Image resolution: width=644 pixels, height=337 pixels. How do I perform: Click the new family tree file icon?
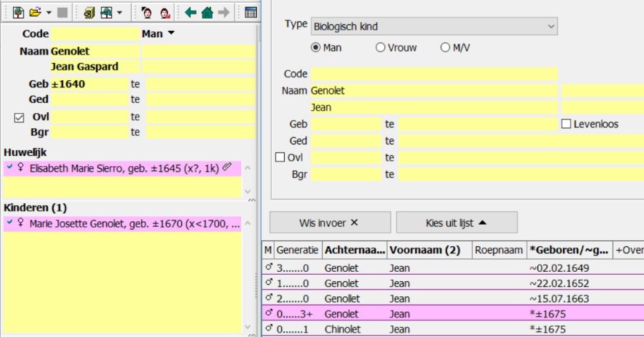(x=19, y=12)
